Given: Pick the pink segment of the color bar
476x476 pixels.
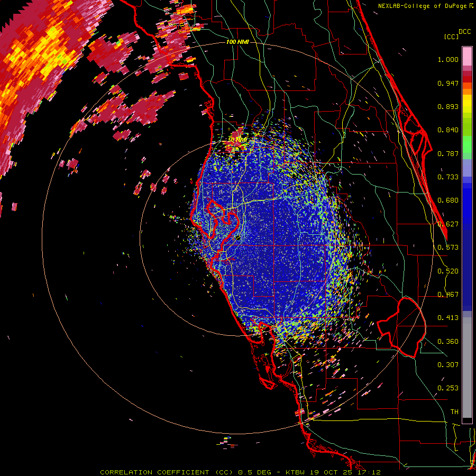Looking at the screenshot, I should tap(467, 56).
